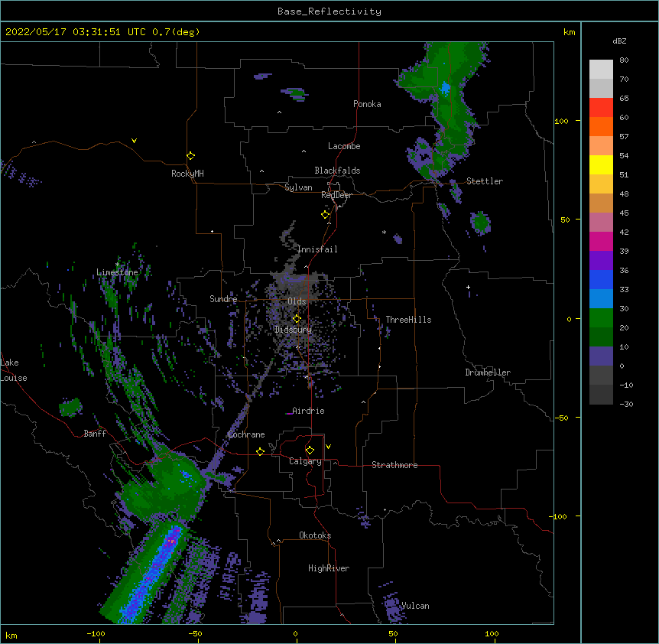Select the Blackfalds label on the map
This screenshot has height=644, width=659.
click(x=337, y=171)
